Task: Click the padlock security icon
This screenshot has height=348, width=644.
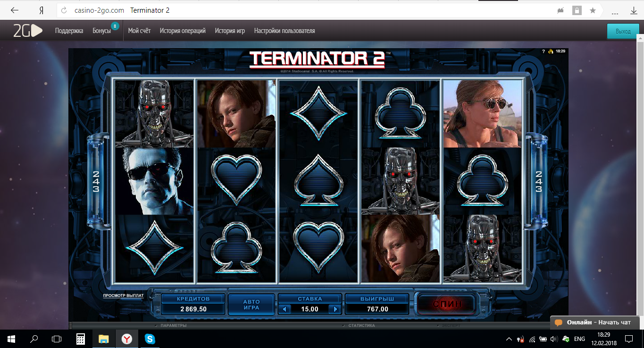Action: [577, 10]
